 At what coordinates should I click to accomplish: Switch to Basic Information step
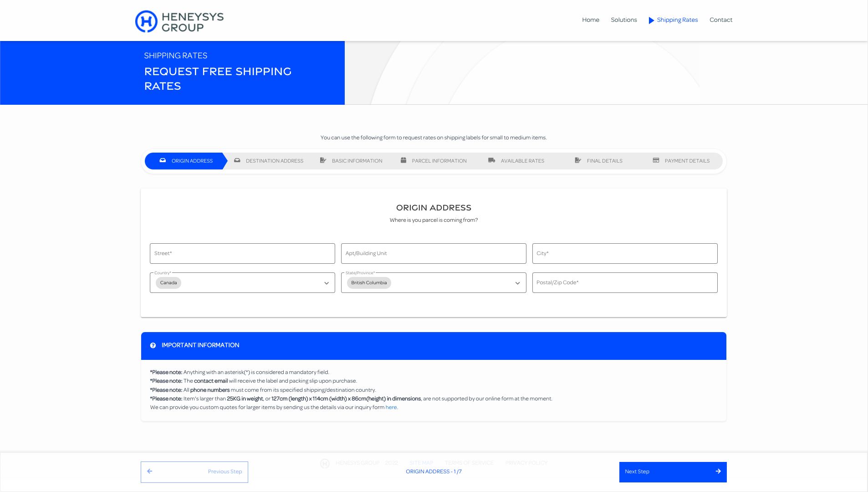pyautogui.click(x=351, y=161)
